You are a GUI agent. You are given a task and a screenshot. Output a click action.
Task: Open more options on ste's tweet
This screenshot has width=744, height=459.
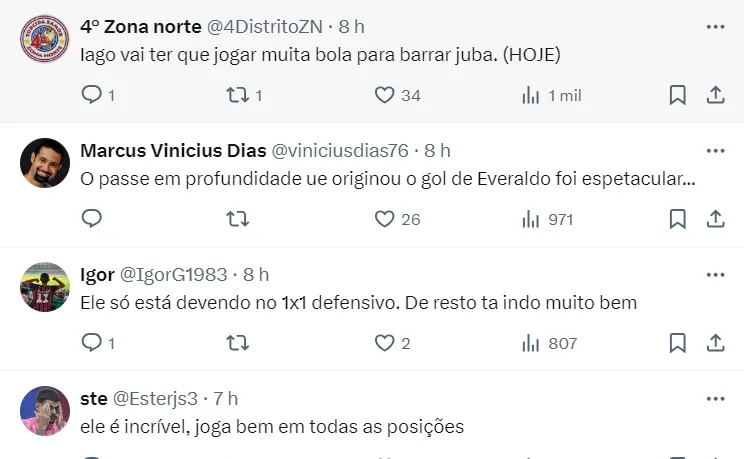point(715,399)
